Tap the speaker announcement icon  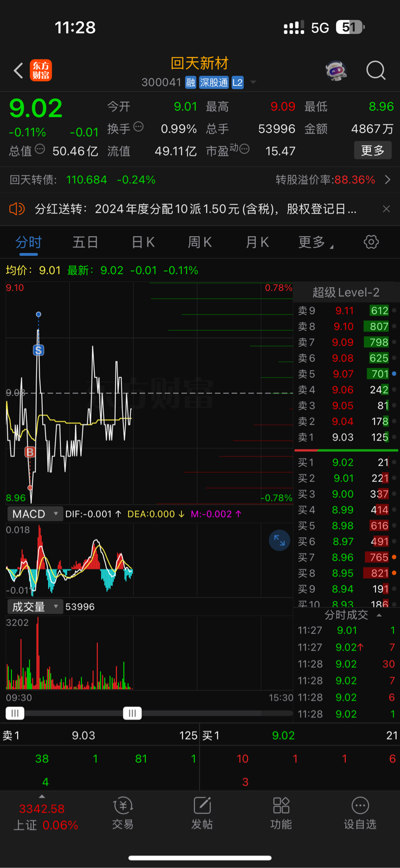[x=17, y=209]
